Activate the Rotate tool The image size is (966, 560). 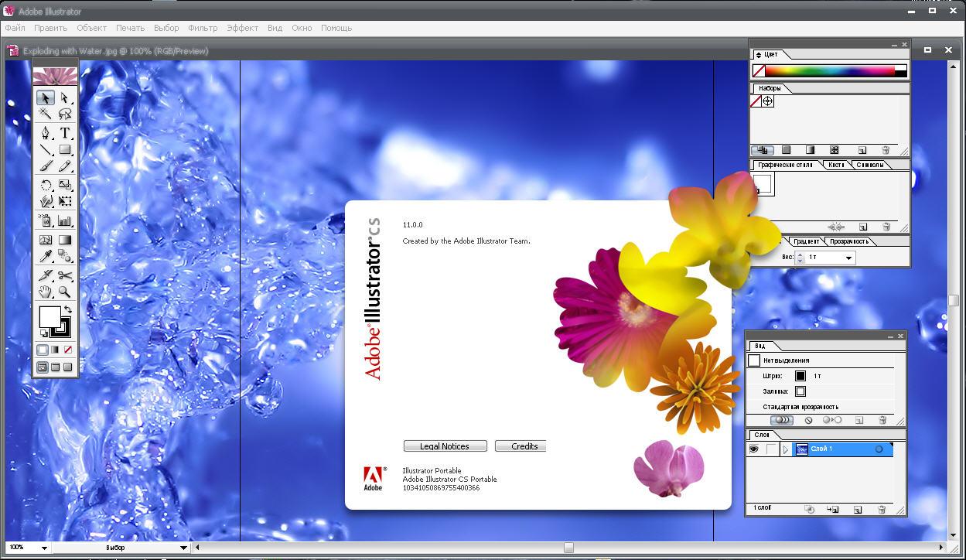point(46,185)
